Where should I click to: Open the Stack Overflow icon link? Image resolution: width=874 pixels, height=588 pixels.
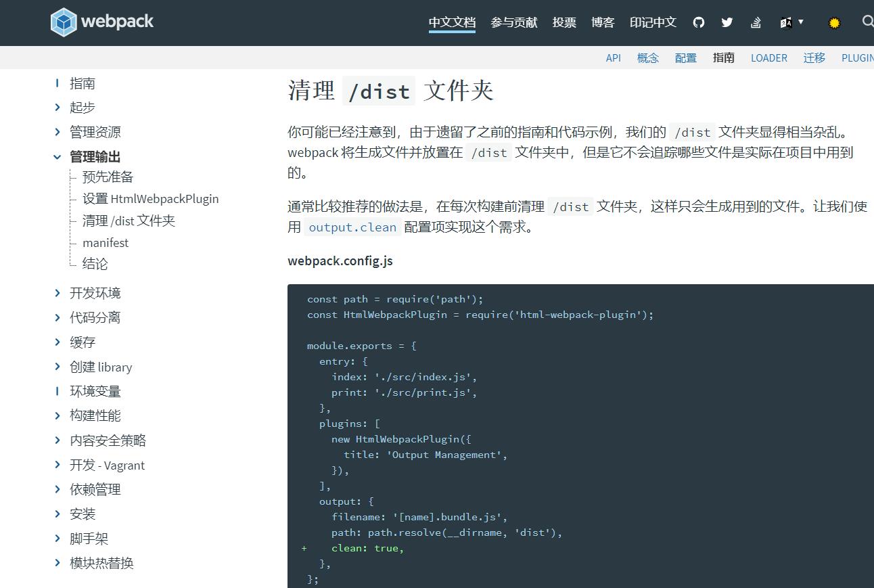pyautogui.click(x=756, y=22)
